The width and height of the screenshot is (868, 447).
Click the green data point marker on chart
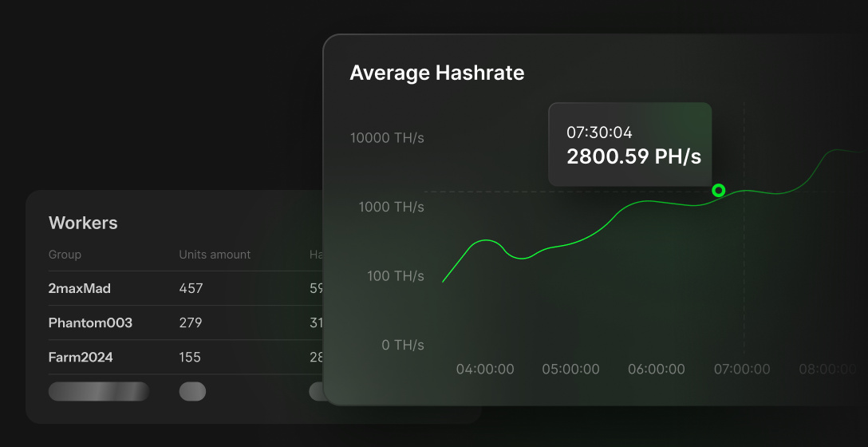[x=718, y=190]
